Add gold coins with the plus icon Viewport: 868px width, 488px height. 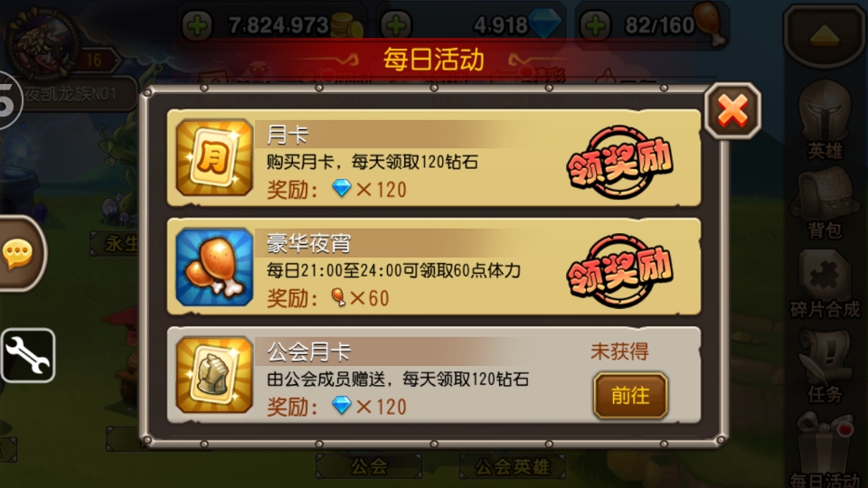pyautogui.click(x=197, y=25)
